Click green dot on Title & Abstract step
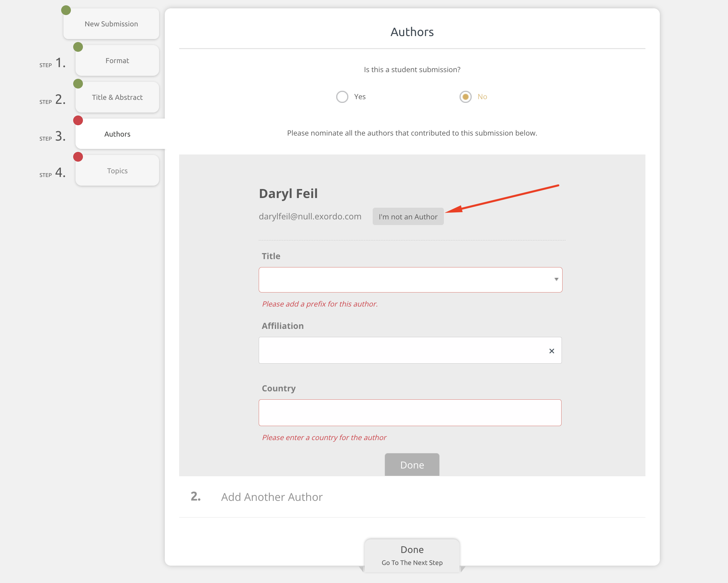The width and height of the screenshot is (728, 583). [78, 84]
